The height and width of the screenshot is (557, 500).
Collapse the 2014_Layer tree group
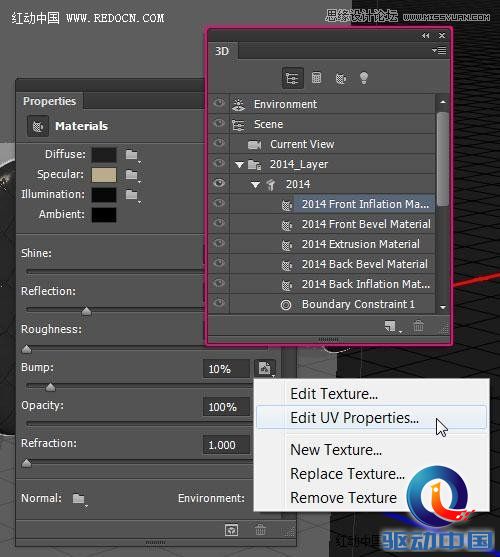tap(239, 165)
